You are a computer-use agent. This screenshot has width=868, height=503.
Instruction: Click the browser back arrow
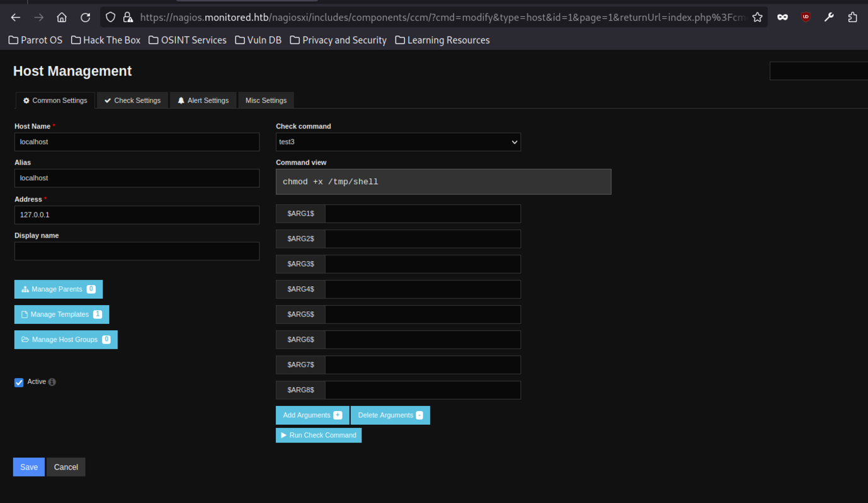[x=16, y=17]
